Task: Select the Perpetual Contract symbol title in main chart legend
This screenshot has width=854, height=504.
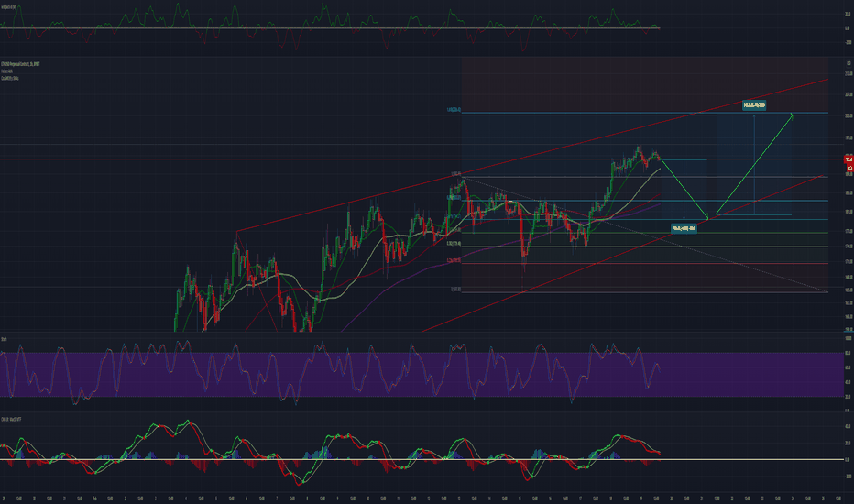Action: [20, 64]
